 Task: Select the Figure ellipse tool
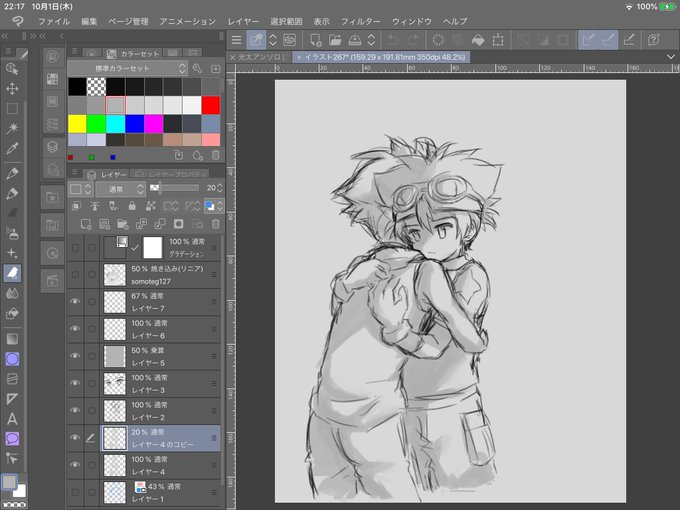(12, 359)
